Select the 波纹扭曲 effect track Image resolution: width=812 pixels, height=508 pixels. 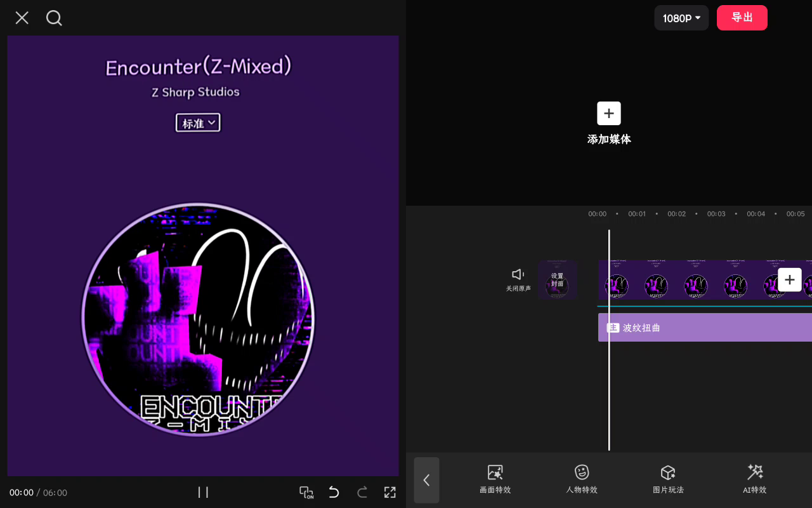705,328
